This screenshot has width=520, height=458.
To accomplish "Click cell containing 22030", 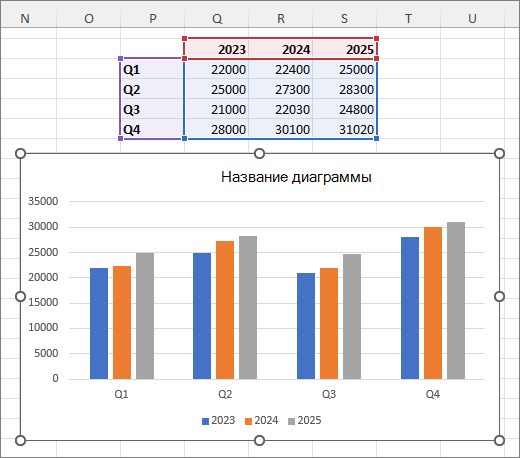I will pyautogui.click(x=280, y=109).
